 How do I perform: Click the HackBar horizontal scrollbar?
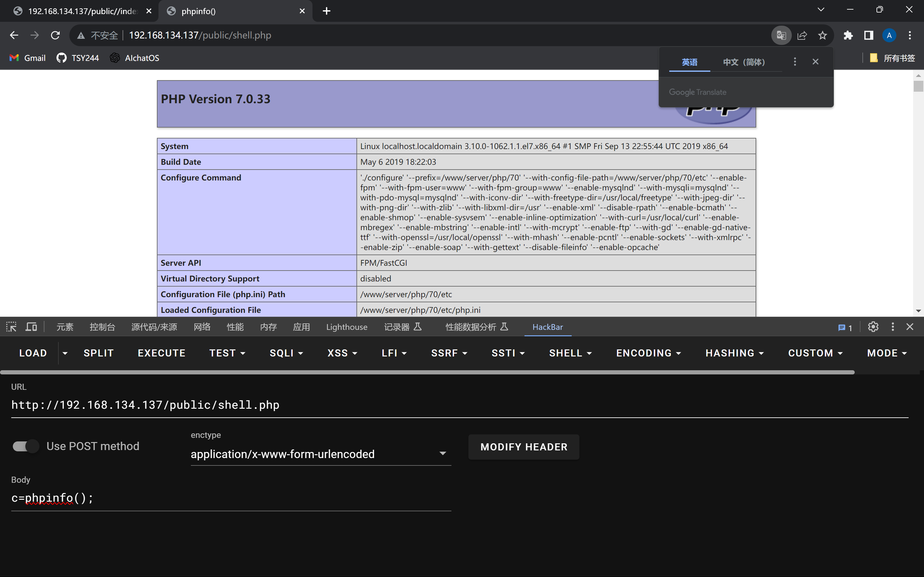pyautogui.click(x=427, y=372)
